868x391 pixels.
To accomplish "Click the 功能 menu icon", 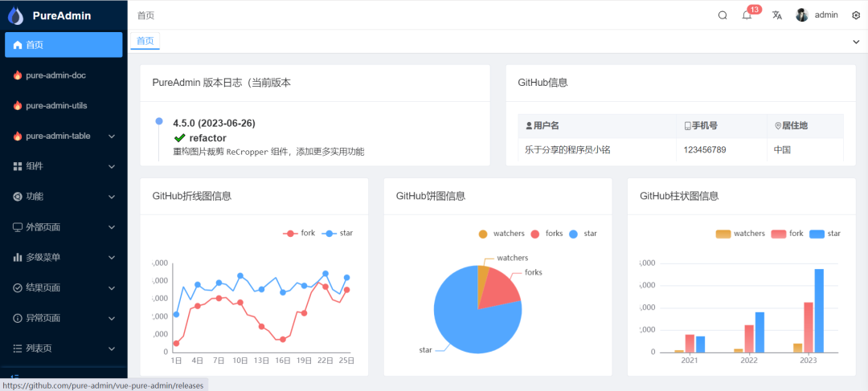I will tap(17, 197).
